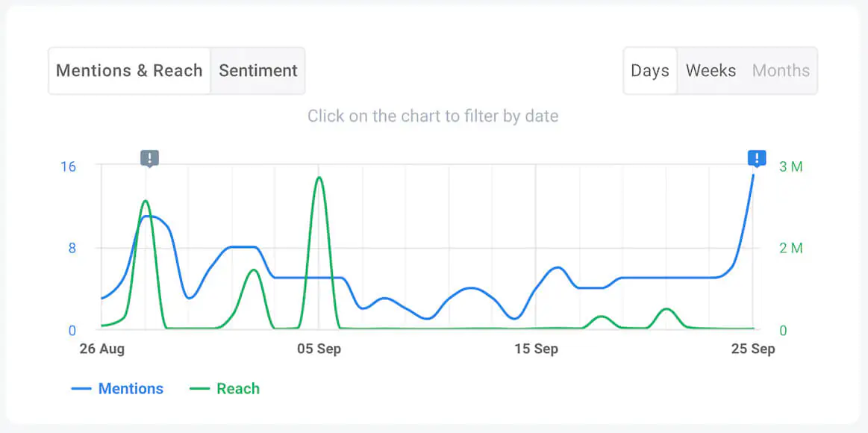
Task: Toggle the Reach series via its legend label
Action: [237, 388]
